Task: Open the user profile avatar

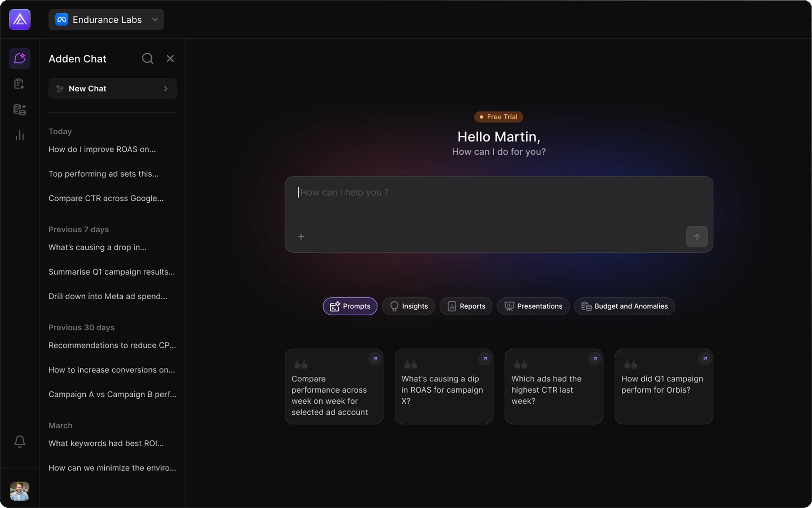Action: [x=19, y=491]
